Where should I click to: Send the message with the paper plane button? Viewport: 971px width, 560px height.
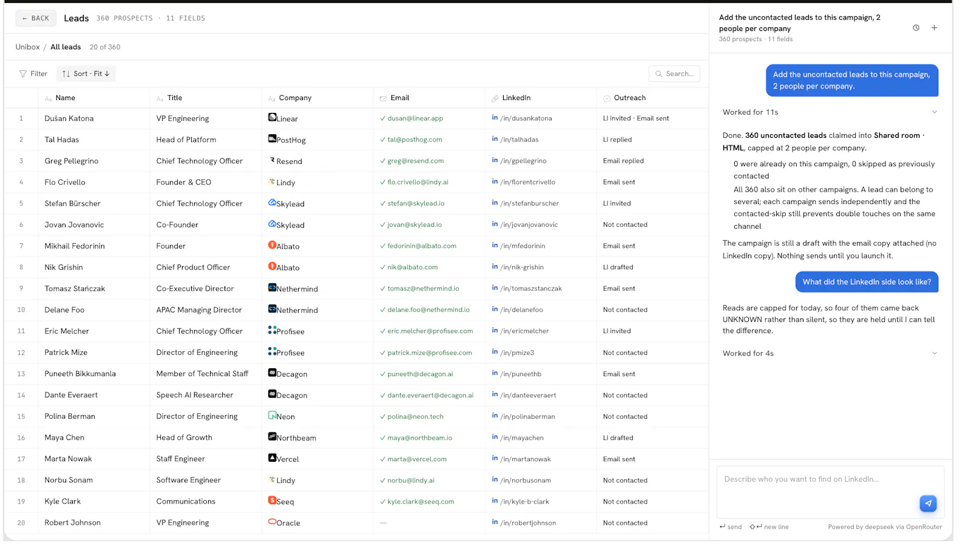click(x=928, y=503)
